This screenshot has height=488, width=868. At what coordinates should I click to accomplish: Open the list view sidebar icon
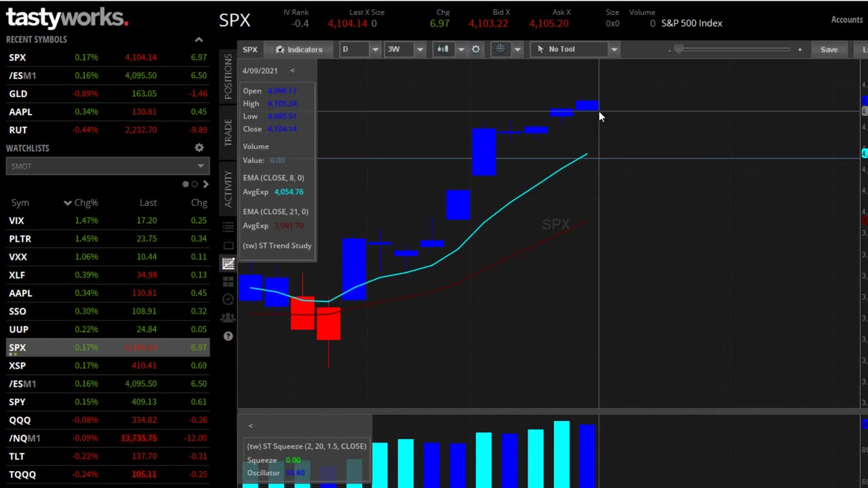pos(228,227)
